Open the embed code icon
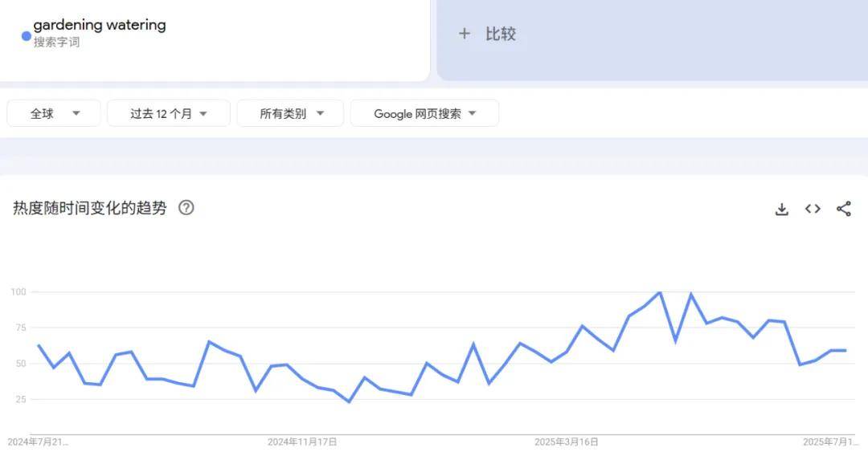The width and height of the screenshot is (868, 452). click(x=813, y=209)
